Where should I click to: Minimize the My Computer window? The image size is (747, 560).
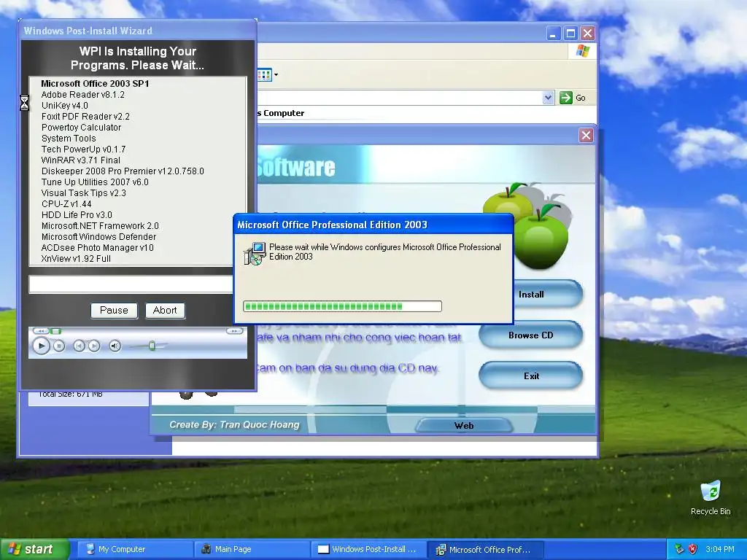tap(553, 34)
